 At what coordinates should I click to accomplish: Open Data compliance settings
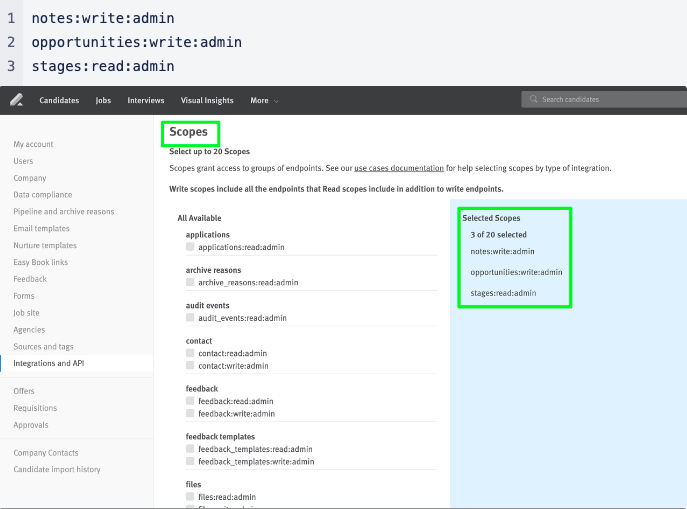[42, 194]
